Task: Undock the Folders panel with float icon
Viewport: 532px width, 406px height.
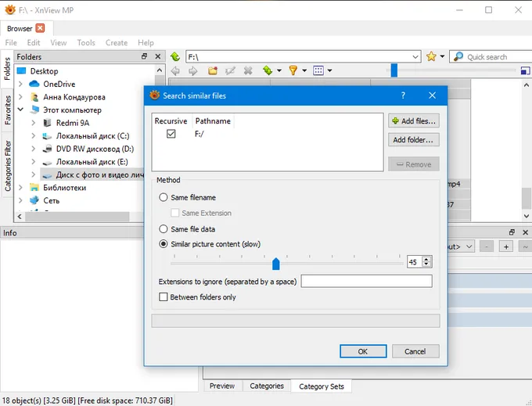Action: coord(144,57)
